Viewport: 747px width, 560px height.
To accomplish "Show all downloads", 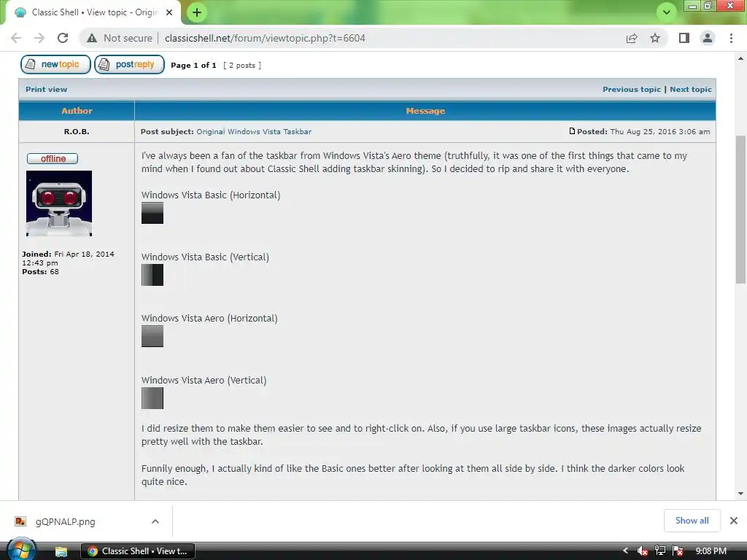I will point(692,521).
